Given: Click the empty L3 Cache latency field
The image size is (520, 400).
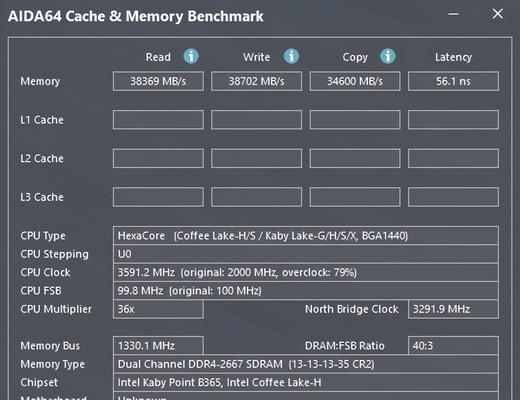Looking at the screenshot, I should (453, 197).
